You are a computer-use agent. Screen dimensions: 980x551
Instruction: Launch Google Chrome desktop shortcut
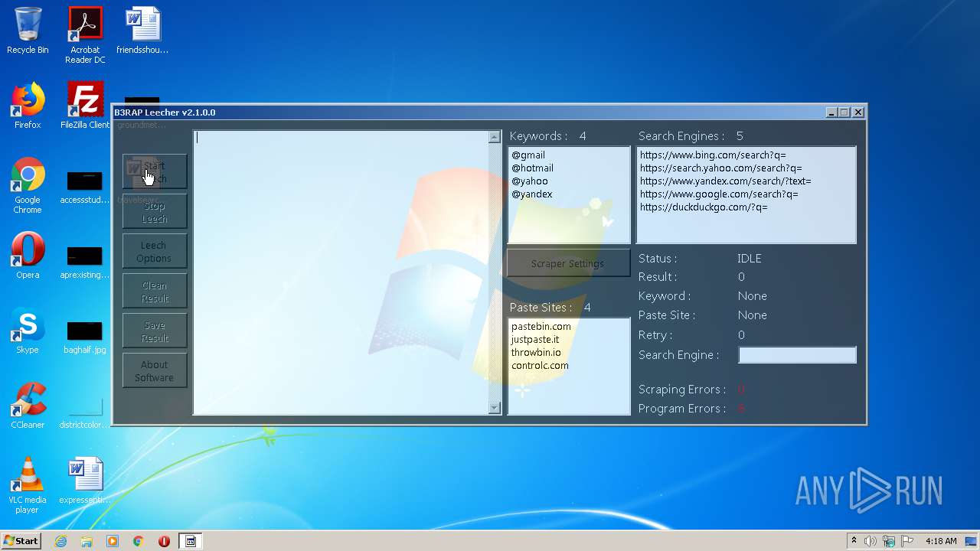(28, 185)
